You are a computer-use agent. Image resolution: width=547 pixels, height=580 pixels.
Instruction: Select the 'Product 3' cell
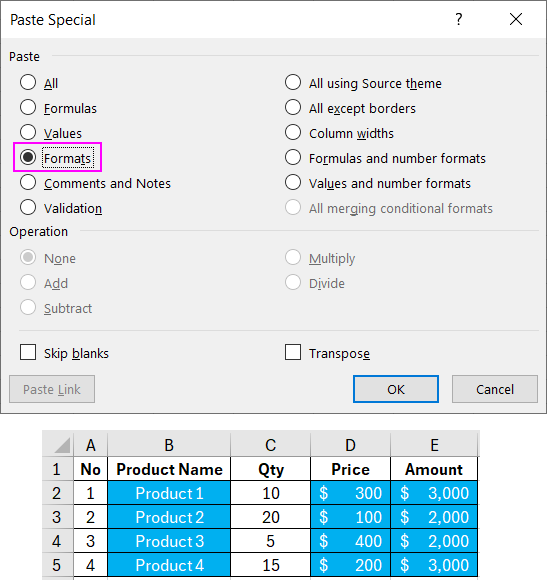click(x=169, y=541)
